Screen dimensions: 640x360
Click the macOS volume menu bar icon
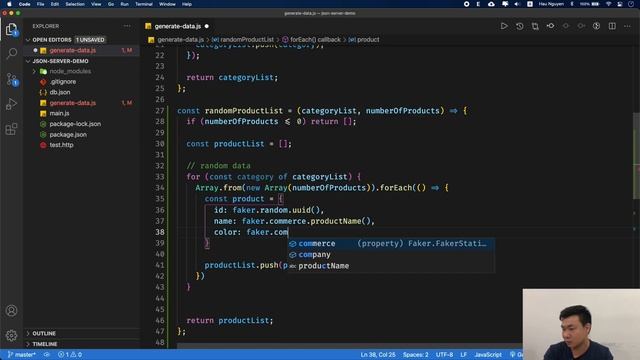tap(517, 4)
